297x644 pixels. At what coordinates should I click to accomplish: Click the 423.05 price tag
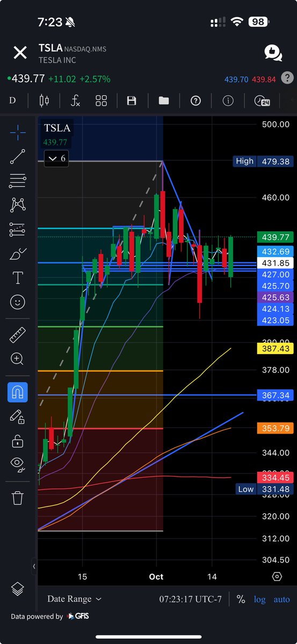(274, 320)
